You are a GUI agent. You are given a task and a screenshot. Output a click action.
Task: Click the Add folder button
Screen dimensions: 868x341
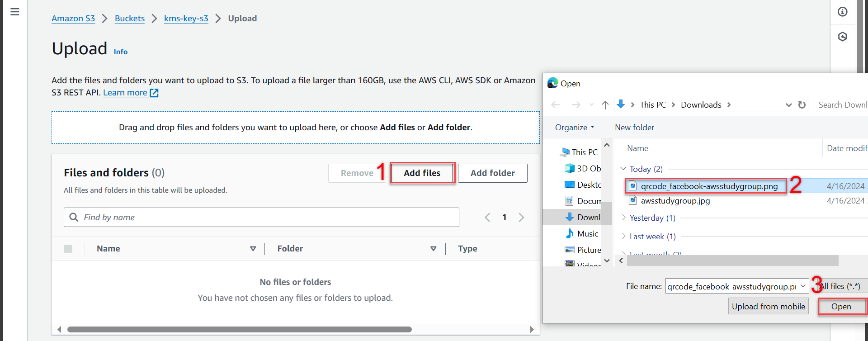[x=492, y=173]
